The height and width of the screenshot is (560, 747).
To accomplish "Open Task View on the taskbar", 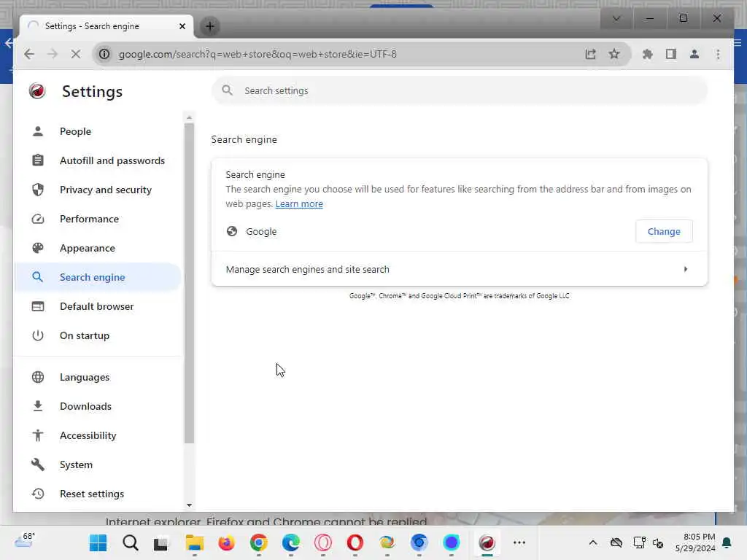I will (160, 542).
